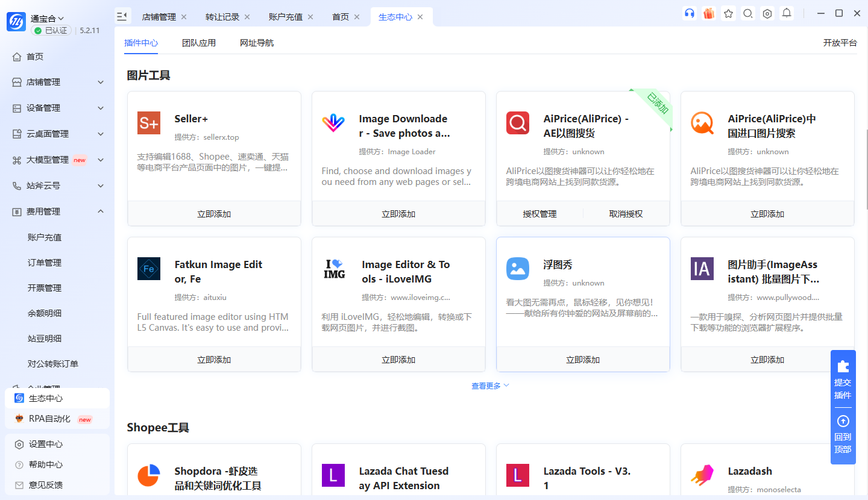
Task: Open the 通宝合 account dropdown
Action: click(x=48, y=19)
